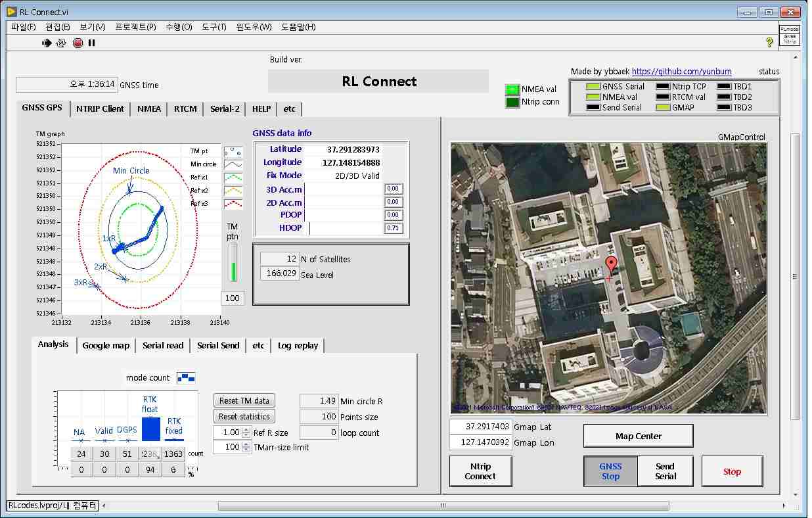Open the Log replay tab

pyautogui.click(x=298, y=346)
